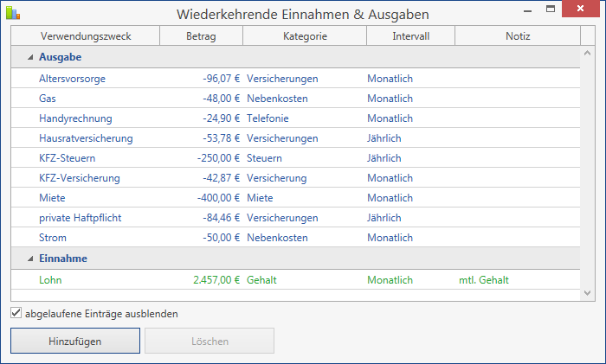This screenshot has height=364, width=606.
Task: Maximize the window
Action: tap(551, 9)
